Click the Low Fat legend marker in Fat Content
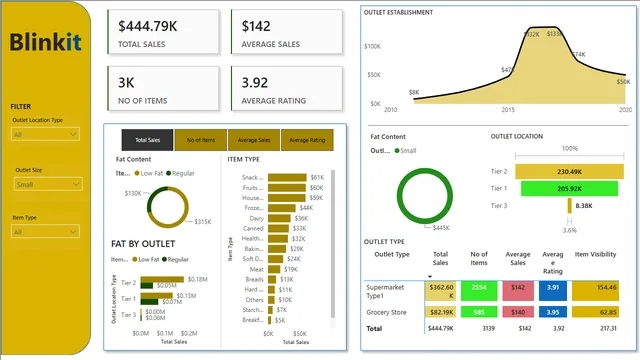The height and width of the screenshot is (360, 640). (137, 173)
